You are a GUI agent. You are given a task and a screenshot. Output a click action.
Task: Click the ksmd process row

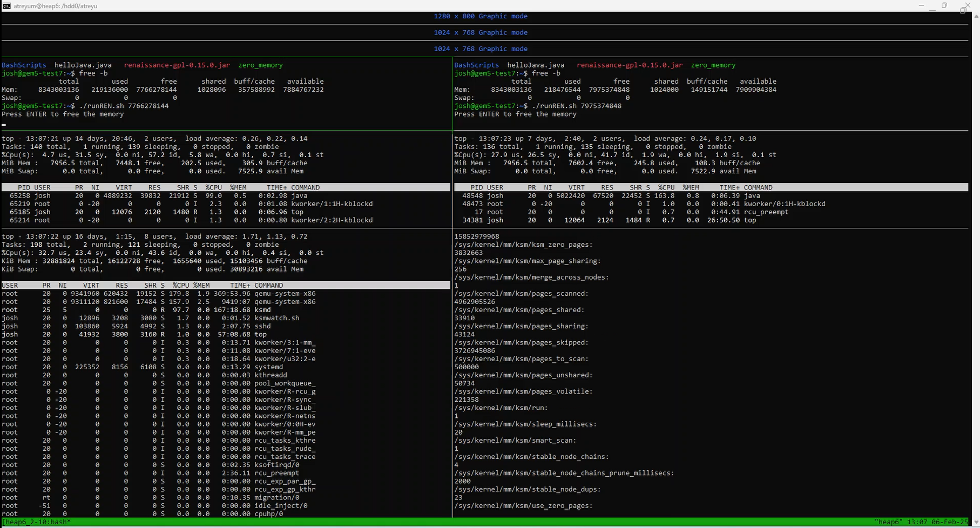point(226,310)
